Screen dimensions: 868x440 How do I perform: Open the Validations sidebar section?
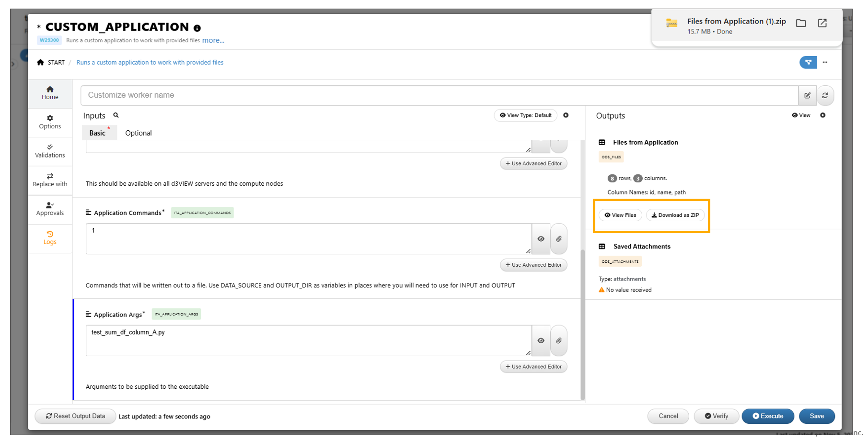(50, 151)
